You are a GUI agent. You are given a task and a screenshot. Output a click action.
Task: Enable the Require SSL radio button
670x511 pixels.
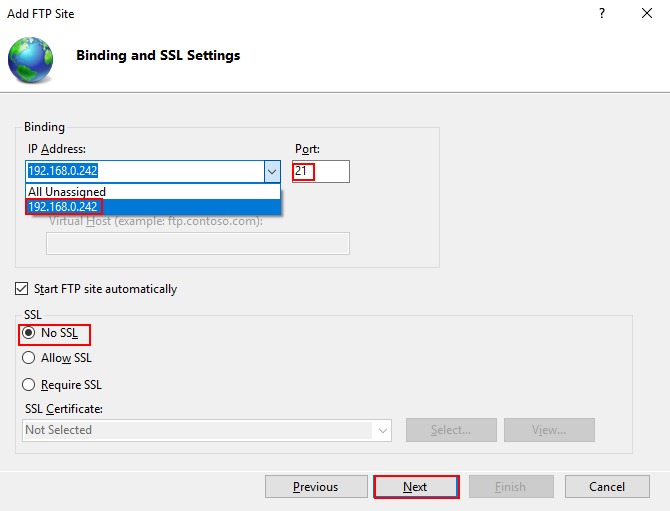tap(29, 385)
